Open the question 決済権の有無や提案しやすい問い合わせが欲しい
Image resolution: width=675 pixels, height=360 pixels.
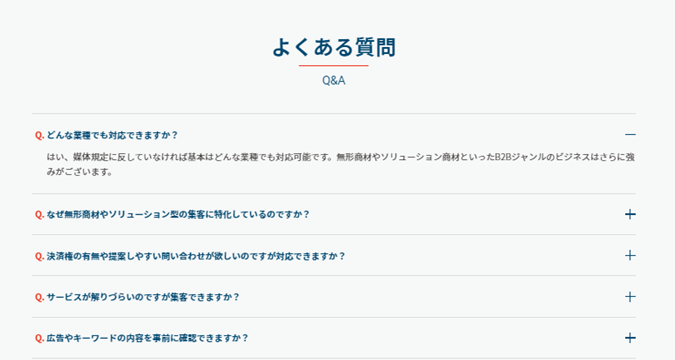tap(196, 256)
